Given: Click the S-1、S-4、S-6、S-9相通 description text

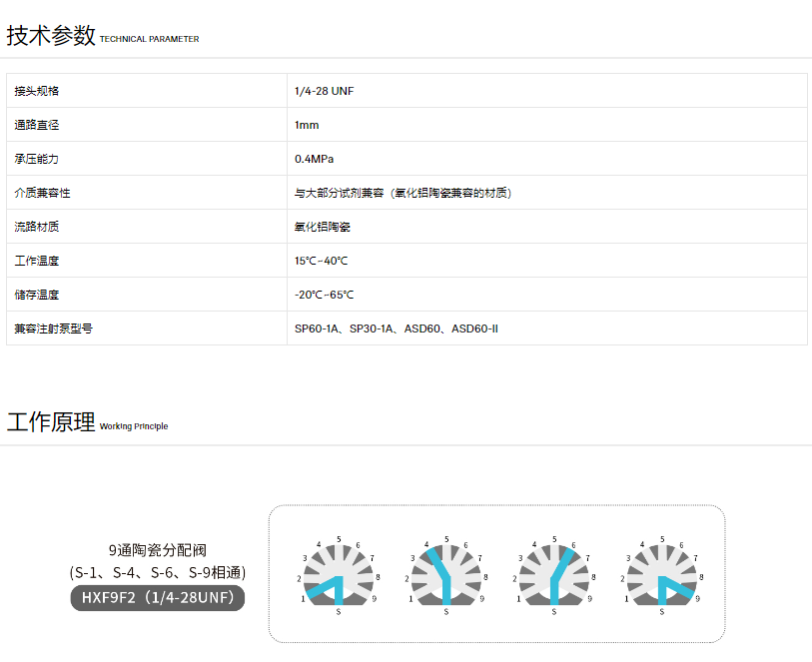Looking at the screenshot, I should [157, 573].
